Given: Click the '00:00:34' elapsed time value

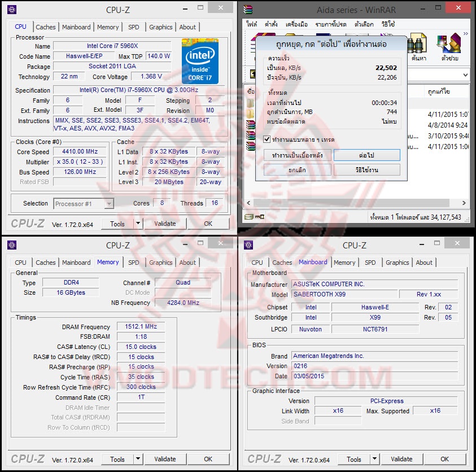Looking at the screenshot, I should pyautogui.click(x=384, y=103).
